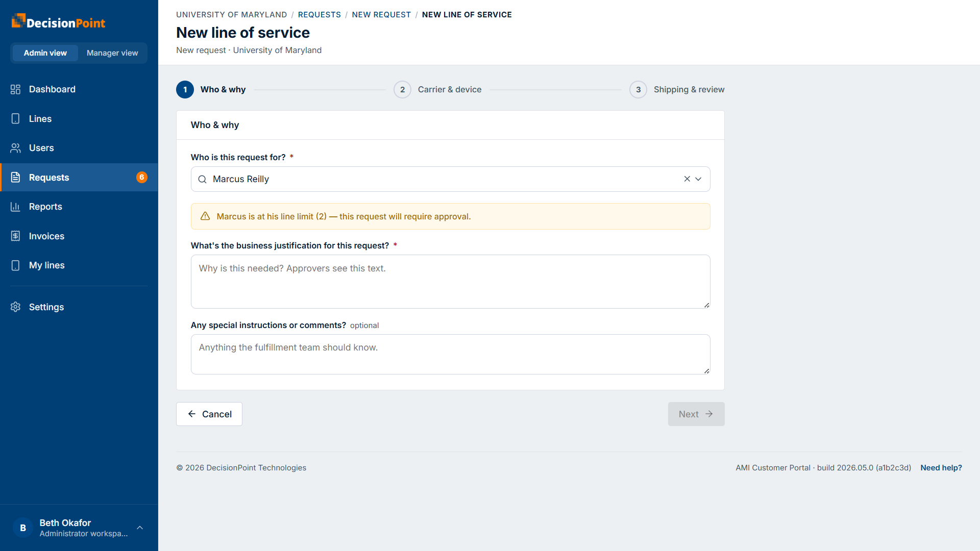Click the My lines device icon

click(x=15, y=265)
